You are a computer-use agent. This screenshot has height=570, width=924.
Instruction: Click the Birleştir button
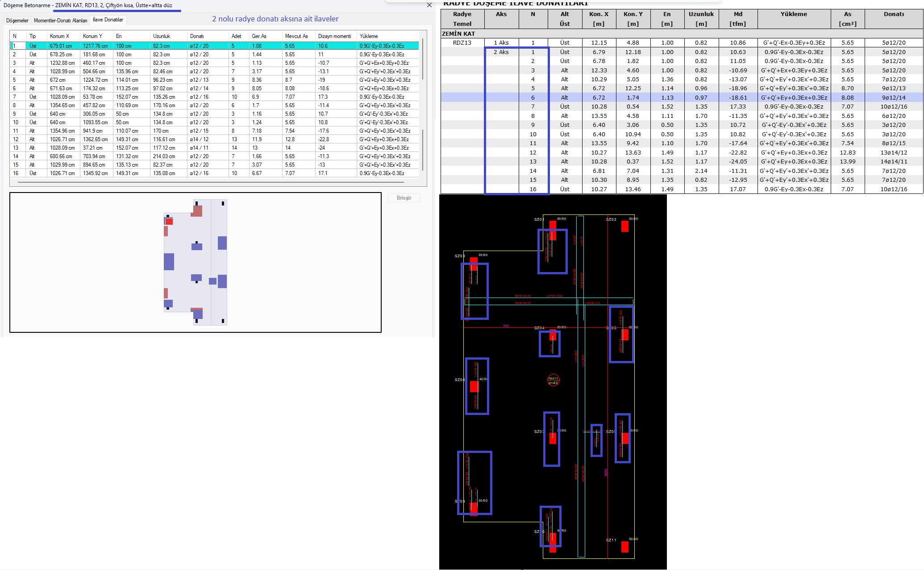(x=404, y=198)
